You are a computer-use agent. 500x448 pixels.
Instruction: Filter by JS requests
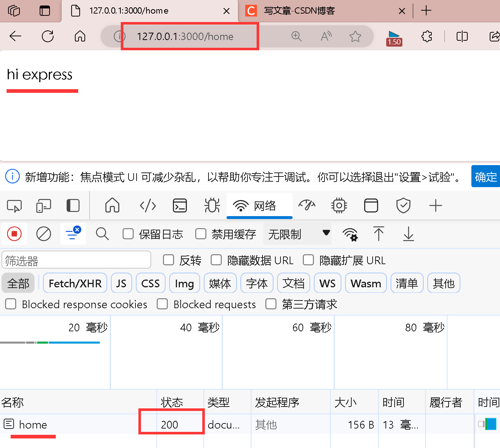(121, 283)
